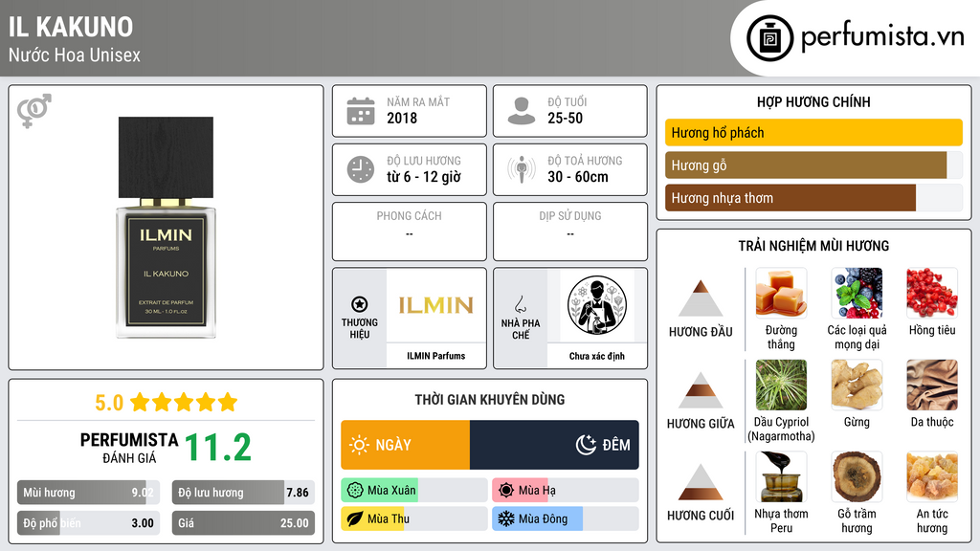Viewport: 980px width, 551px height.
Task: Click the nose icon for Nhà pha chế
Action: click(520, 304)
